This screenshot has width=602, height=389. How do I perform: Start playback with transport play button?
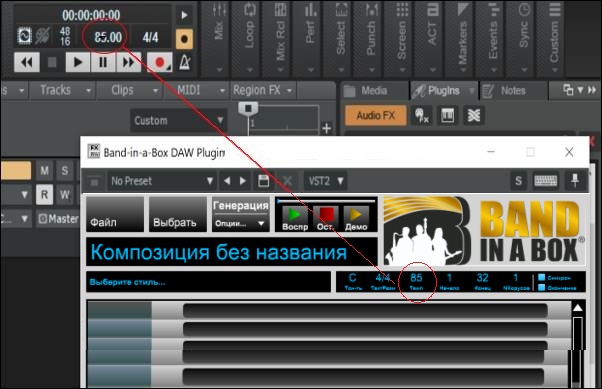point(78,62)
